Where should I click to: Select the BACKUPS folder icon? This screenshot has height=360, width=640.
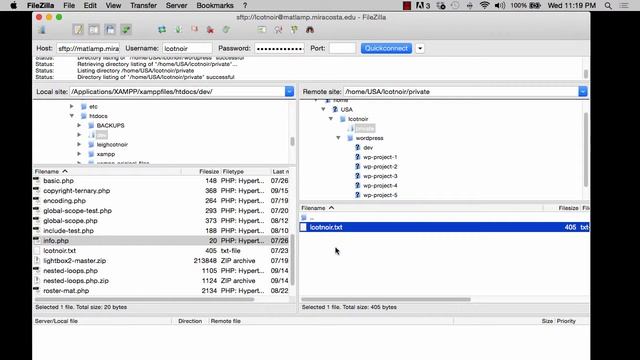91,125
